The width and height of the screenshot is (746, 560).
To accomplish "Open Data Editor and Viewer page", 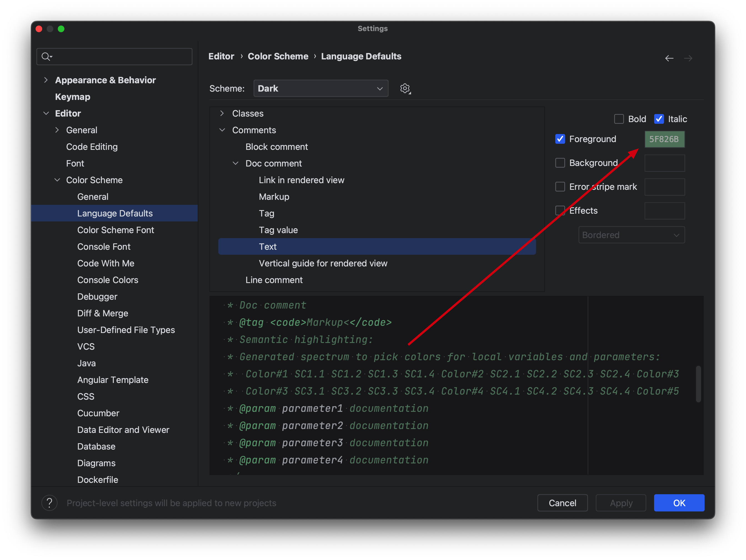I will coord(123,430).
